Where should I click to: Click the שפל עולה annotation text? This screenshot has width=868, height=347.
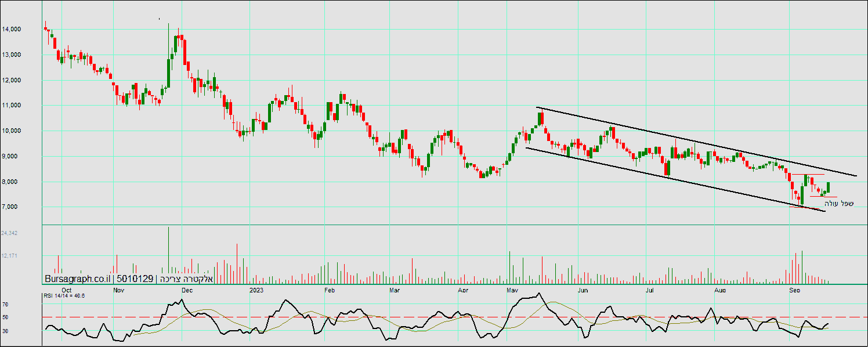[x=839, y=203]
